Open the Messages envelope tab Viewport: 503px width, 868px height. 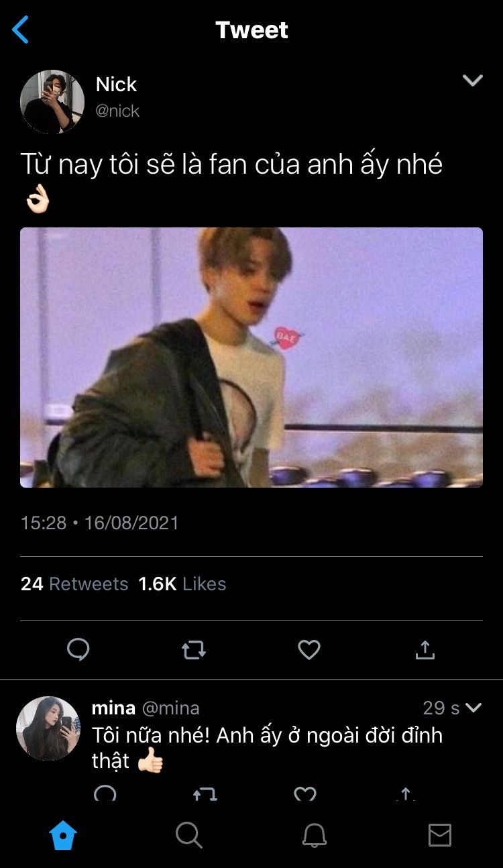pyautogui.click(x=440, y=836)
